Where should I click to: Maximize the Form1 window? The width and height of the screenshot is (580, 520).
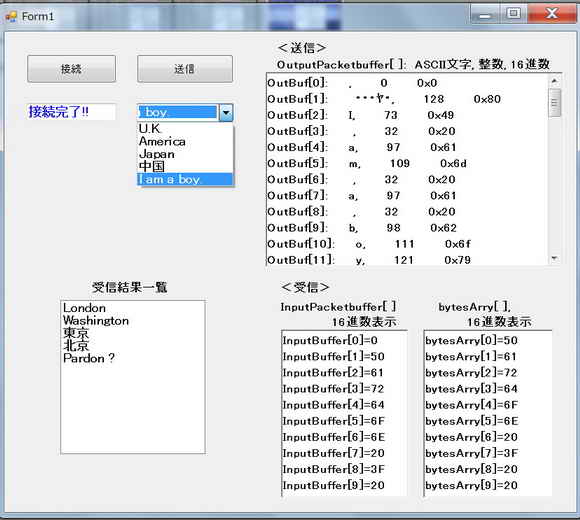tap(513, 14)
